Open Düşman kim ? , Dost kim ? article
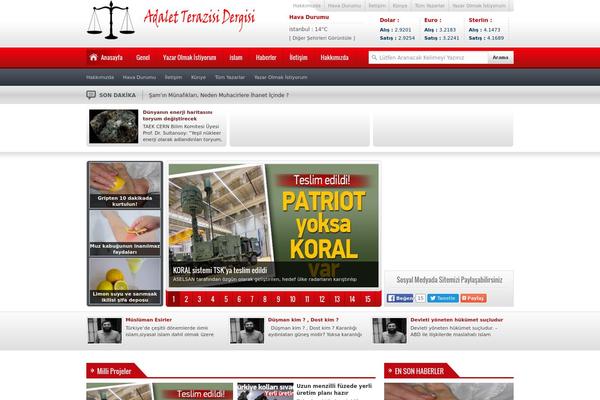Image resolution: width=600 pixels, height=400 pixels. 303,320
